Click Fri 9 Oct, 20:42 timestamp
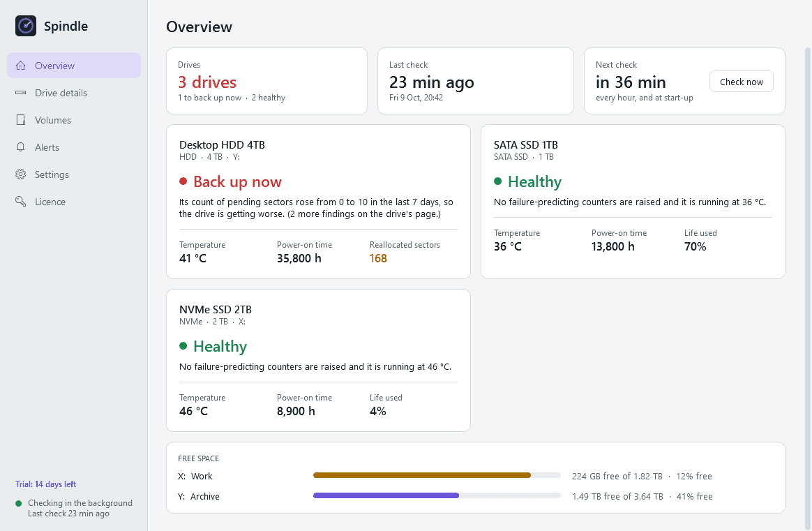This screenshot has height=531, width=812. pyautogui.click(x=416, y=98)
